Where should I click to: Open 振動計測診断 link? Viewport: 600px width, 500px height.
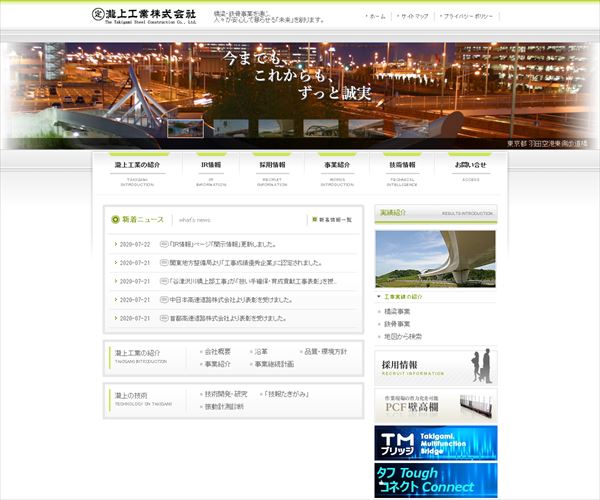coord(224,406)
